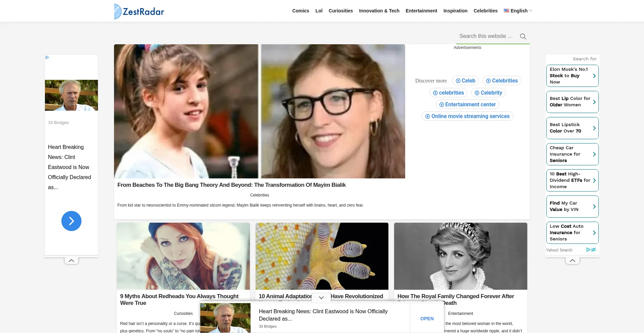Click the ZestRadar logo
This screenshot has width=644, height=333.
(139, 11)
